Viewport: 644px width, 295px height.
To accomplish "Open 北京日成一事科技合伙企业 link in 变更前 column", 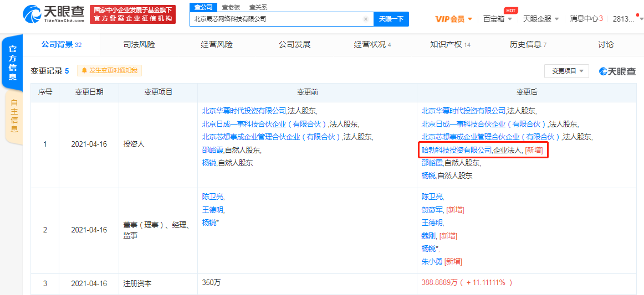I will click(265, 124).
